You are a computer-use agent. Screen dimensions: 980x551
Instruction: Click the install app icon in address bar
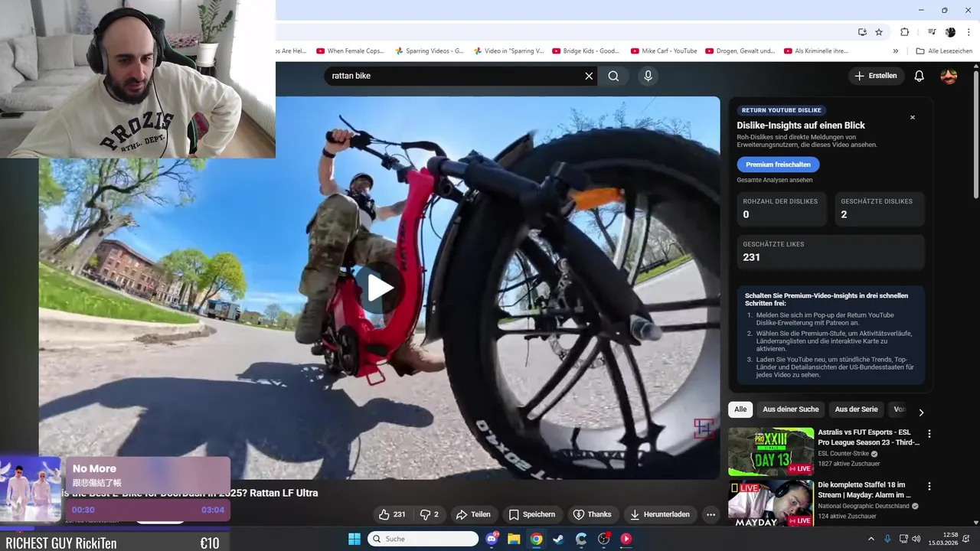coord(862,32)
